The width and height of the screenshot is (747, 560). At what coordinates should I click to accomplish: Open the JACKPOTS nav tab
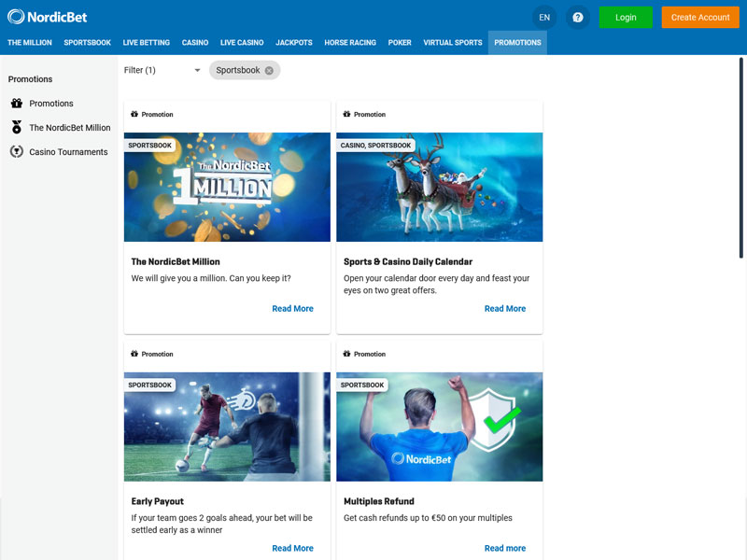294,42
